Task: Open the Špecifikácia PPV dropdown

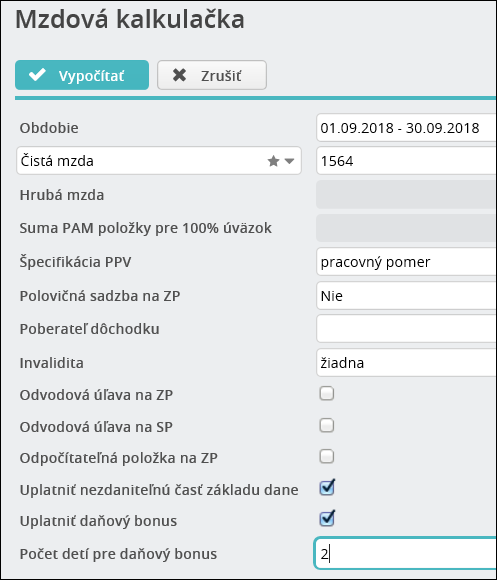Action: (x=407, y=262)
